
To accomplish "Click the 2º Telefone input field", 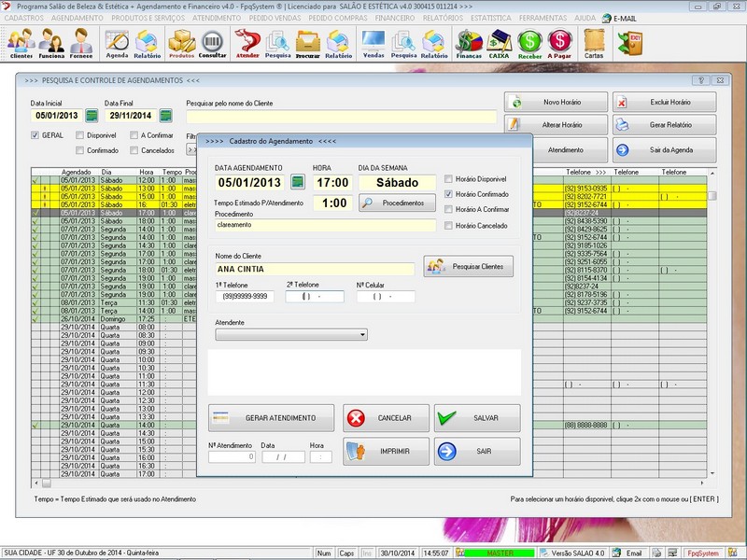I will 315,297.
